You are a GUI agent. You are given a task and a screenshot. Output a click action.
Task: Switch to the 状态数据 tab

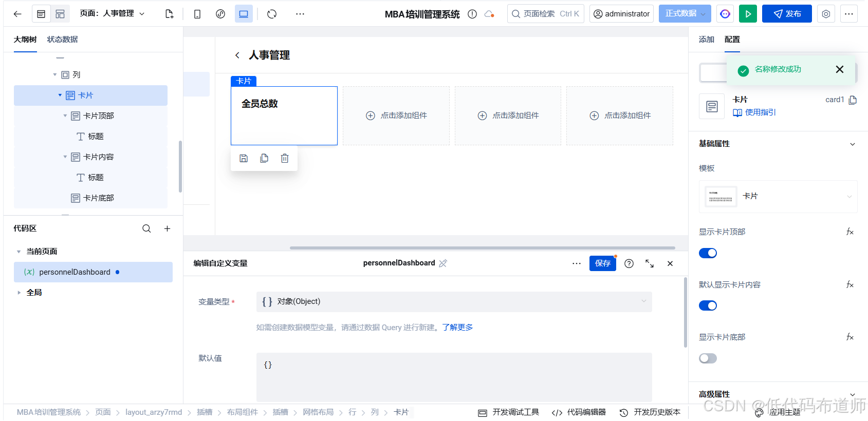click(x=63, y=40)
